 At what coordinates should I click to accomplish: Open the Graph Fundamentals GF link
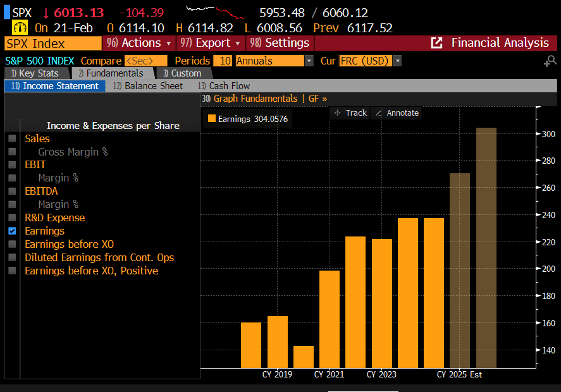click(x=265, y=99)
